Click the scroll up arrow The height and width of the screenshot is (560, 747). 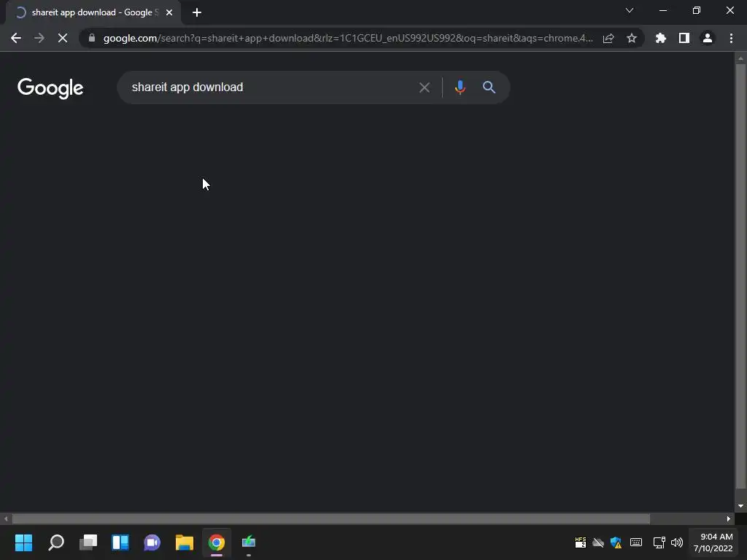(x=740, y=58)
